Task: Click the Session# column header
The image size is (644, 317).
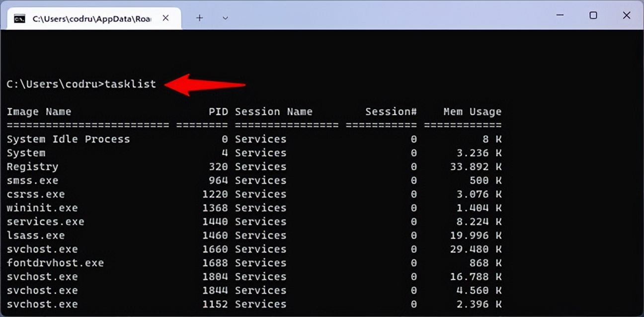Action: (x=391, y=112)
